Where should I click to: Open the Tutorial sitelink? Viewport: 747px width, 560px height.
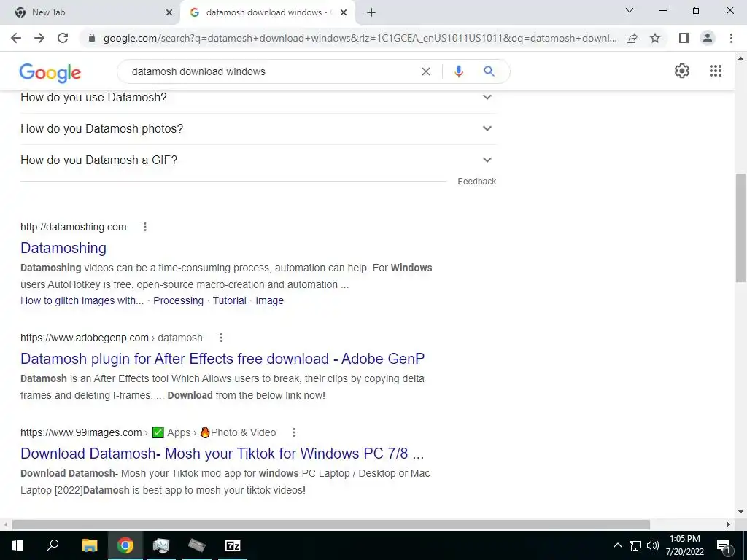pyautogui.click(x=229, y=300)
